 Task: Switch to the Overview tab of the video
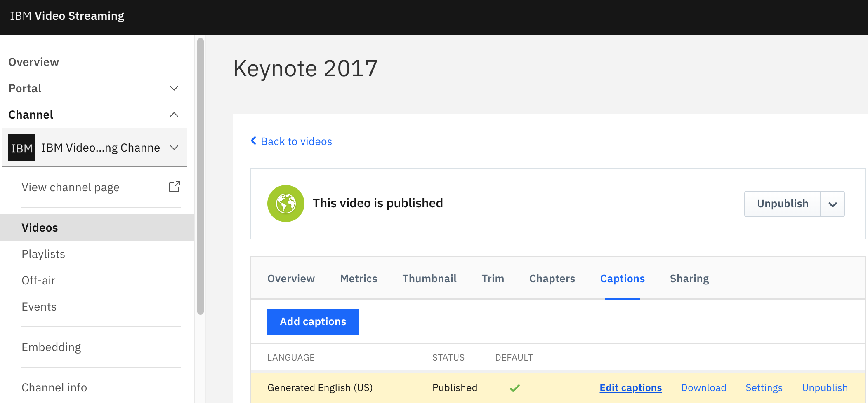tap(291, 279)
